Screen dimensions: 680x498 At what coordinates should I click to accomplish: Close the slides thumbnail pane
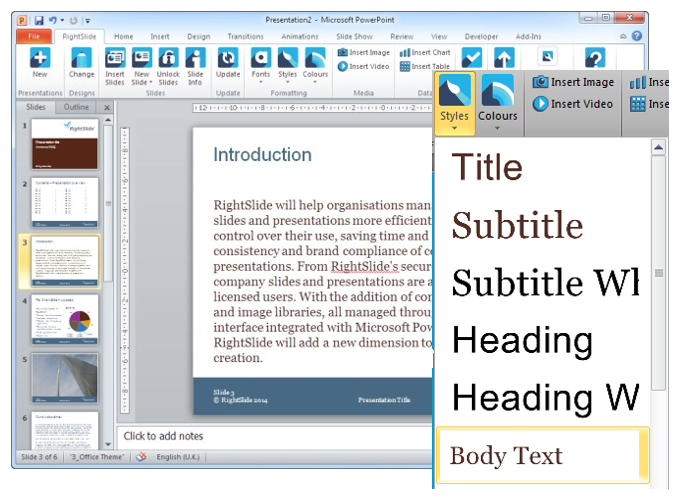coord(107,108)
